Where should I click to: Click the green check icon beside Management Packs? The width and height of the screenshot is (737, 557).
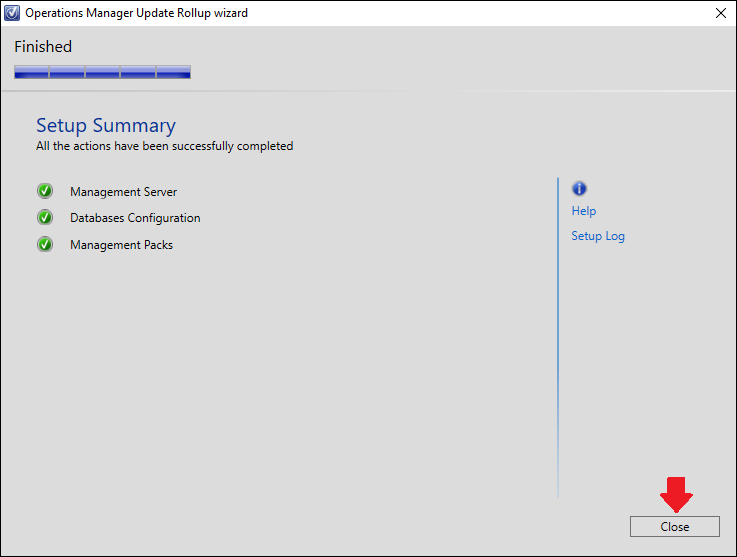45,244
